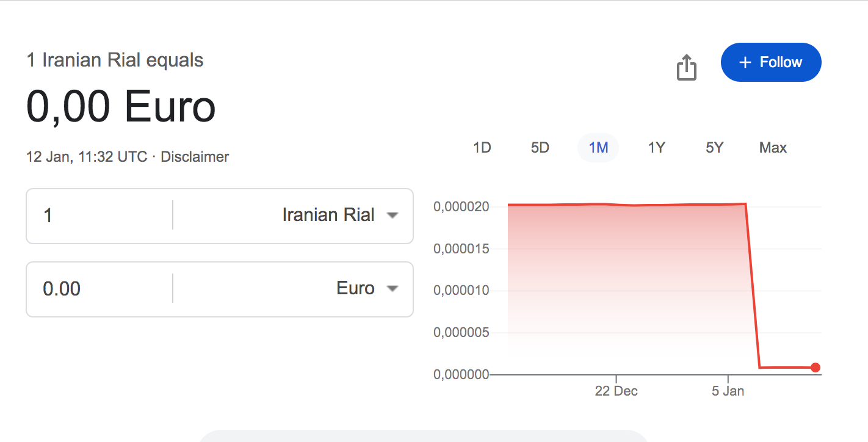Focus the Iranian Rial amount field
Image resolution: width=868 pixels, height=442 pixels.
[x=98, y=216]
